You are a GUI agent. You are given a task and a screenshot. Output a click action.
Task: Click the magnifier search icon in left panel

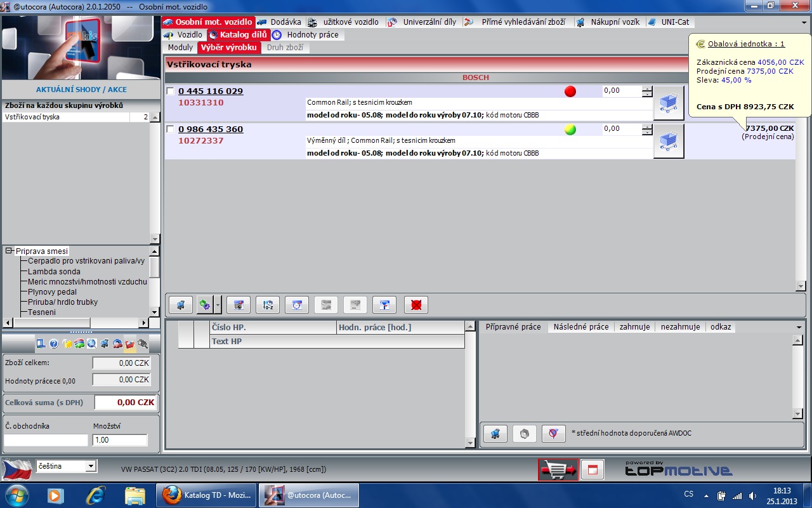tap(92, 344)
